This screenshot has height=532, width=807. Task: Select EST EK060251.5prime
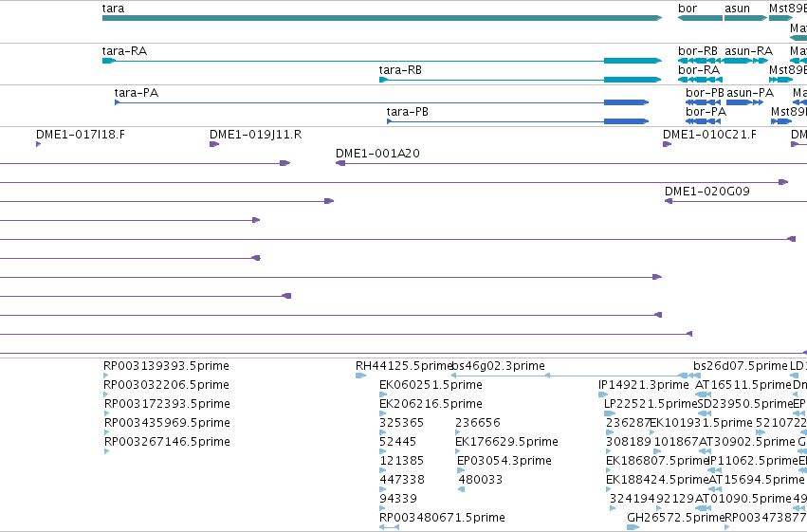[383, 394]
